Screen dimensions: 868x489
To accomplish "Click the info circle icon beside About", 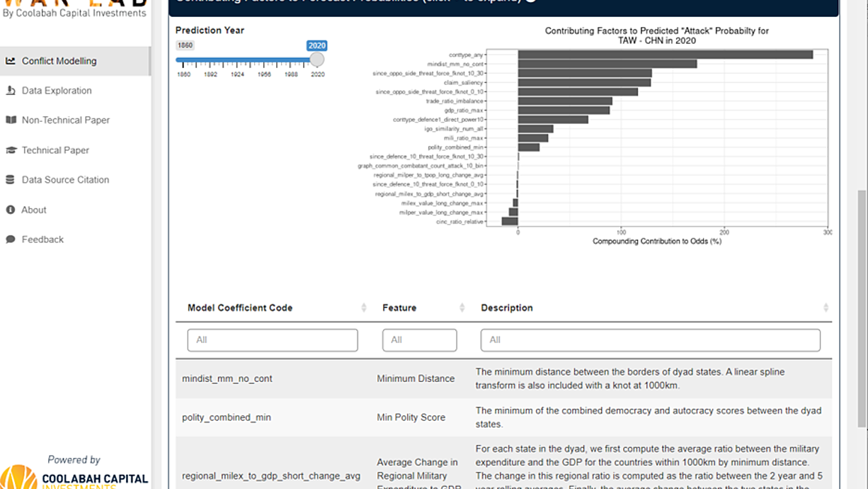I will point(11,210).
